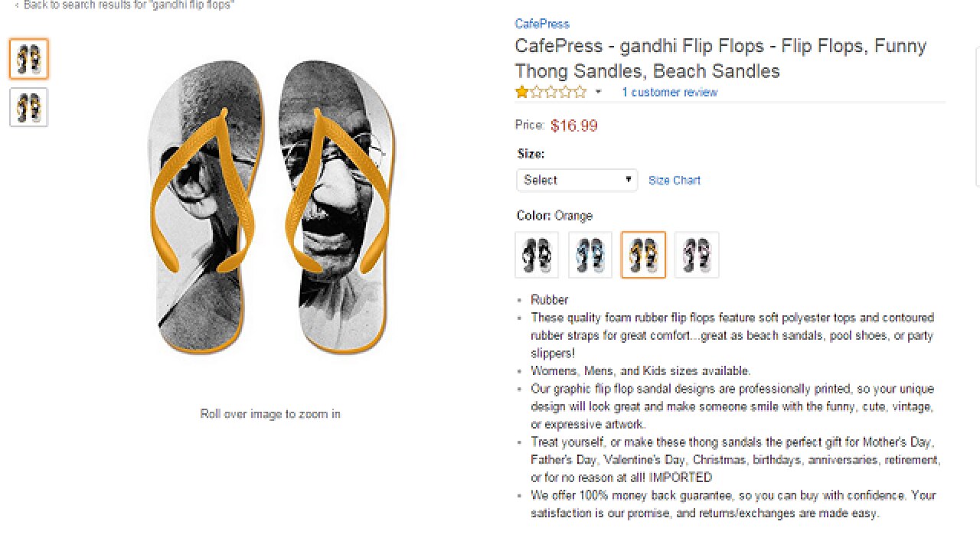The height and width of the screenshot is (551, 980).
Task: Visit the CafePress brand page link
Action: (x=541, y=24)
